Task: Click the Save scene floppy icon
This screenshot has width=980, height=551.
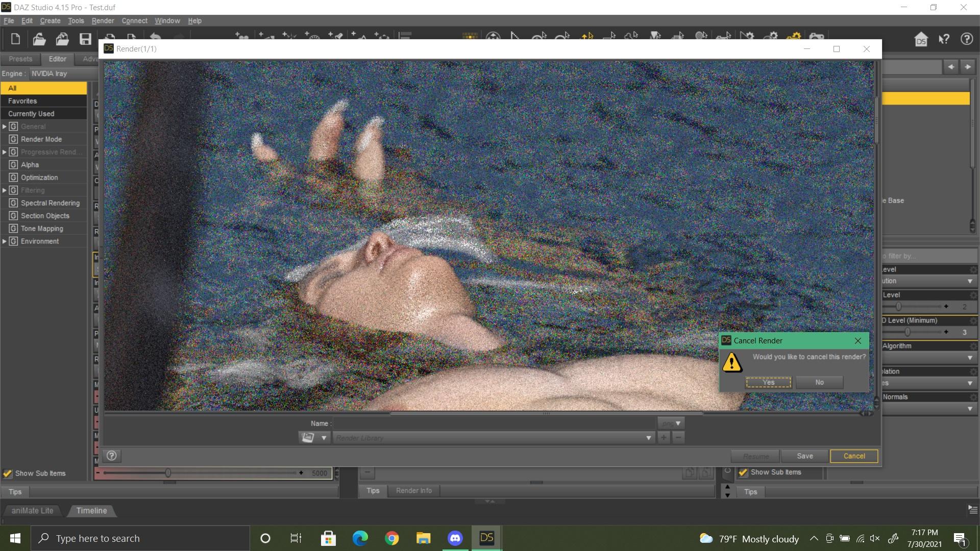Action: click(x=85, y=39)
